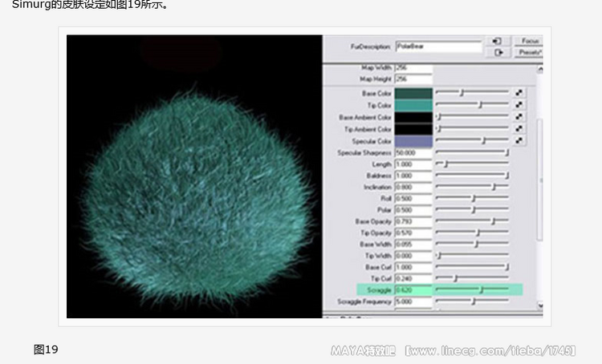Edit the FurDescription name field PolarBear
Viewport: 602px width, 364px height.
(x=438, y=47)
